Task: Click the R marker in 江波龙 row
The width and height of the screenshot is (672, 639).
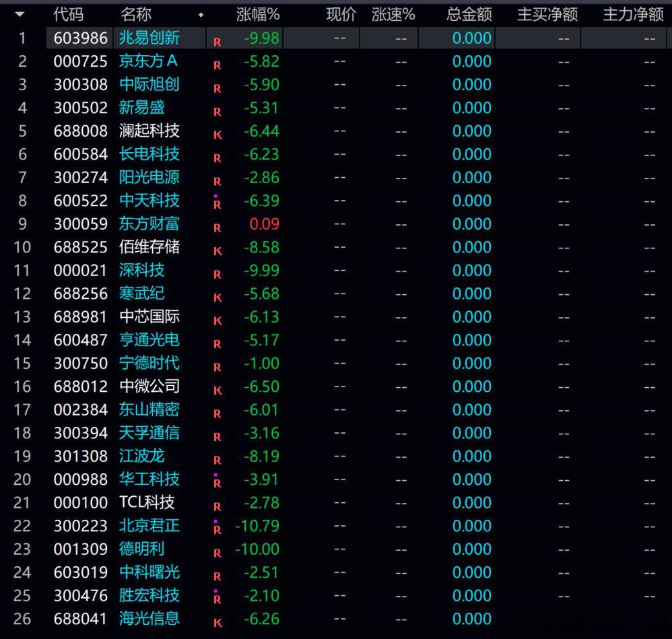Action: pos(217,460)
